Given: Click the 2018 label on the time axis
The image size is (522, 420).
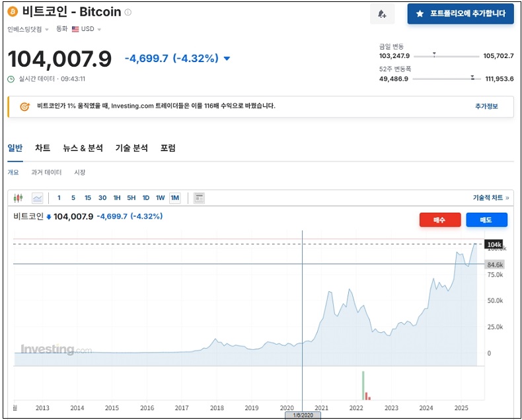Looking at the screenshot, I should (217, 408).
